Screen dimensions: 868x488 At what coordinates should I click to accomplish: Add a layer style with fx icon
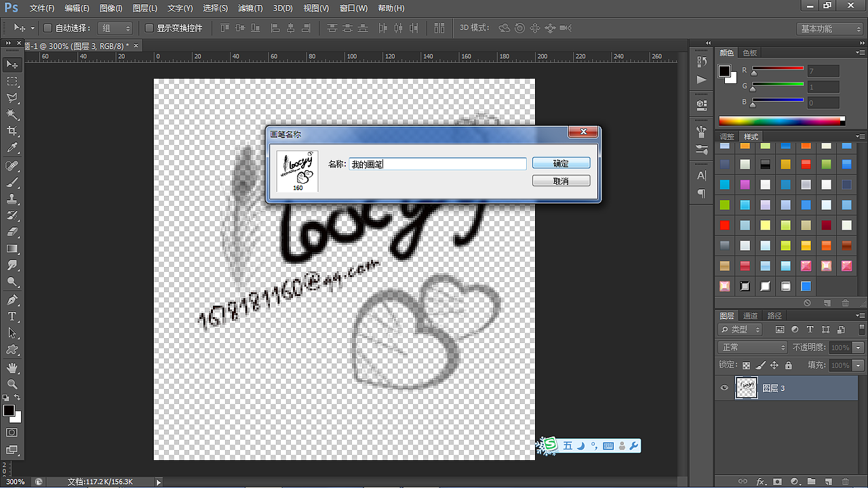click(760, 481)
